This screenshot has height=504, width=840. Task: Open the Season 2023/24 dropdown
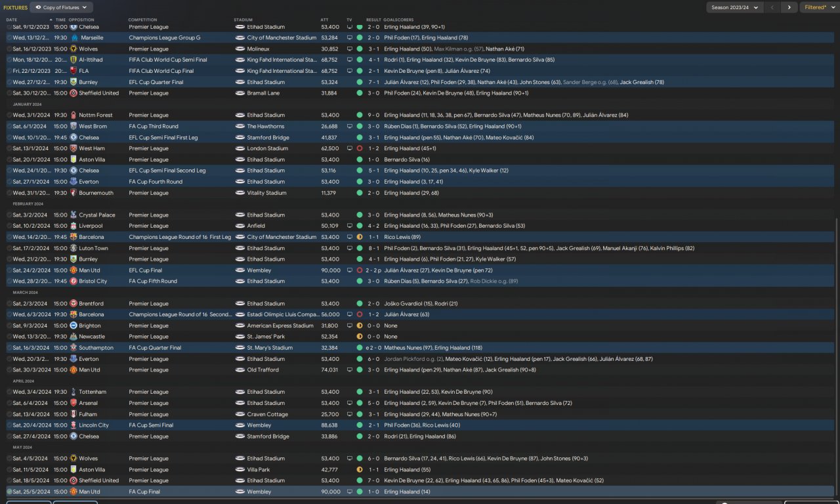click(x=735, y=7)
